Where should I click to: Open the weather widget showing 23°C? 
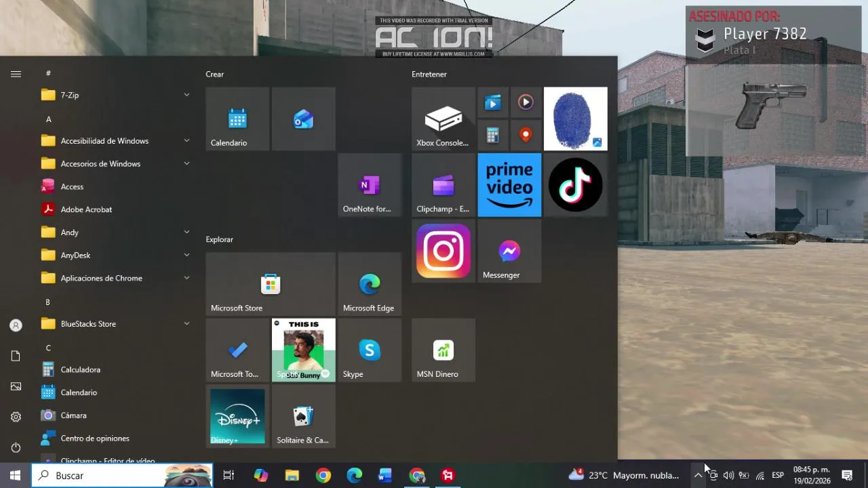pyautogui.click(x=624, y=476)
